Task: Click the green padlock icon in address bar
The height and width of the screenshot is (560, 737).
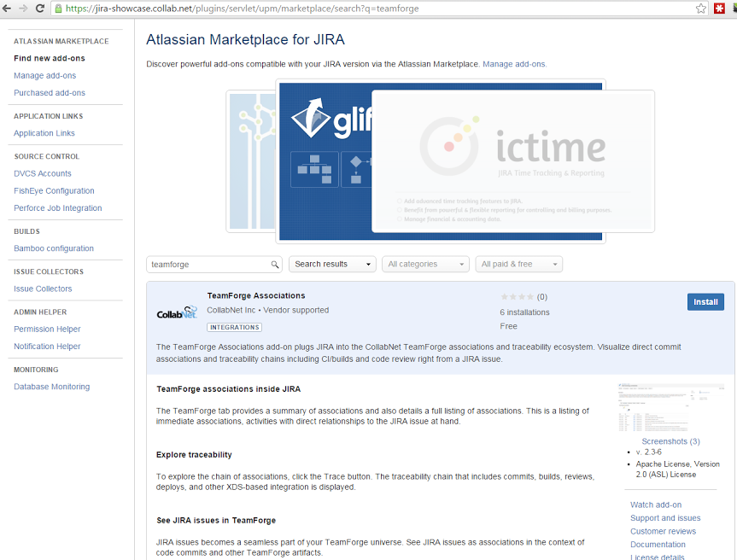Action: click(x=58, y=9)
